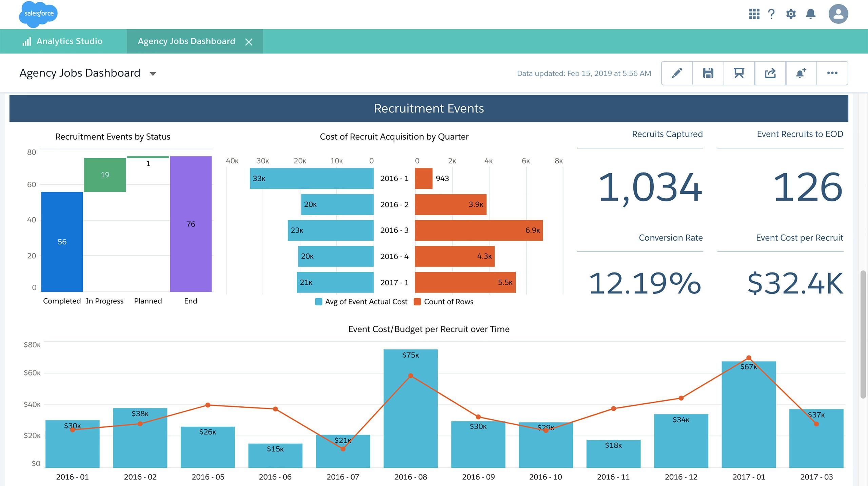The height and width of the screenshot is (486, 868).
Task: Open the Help question mark icon
Action: (771, 14)
